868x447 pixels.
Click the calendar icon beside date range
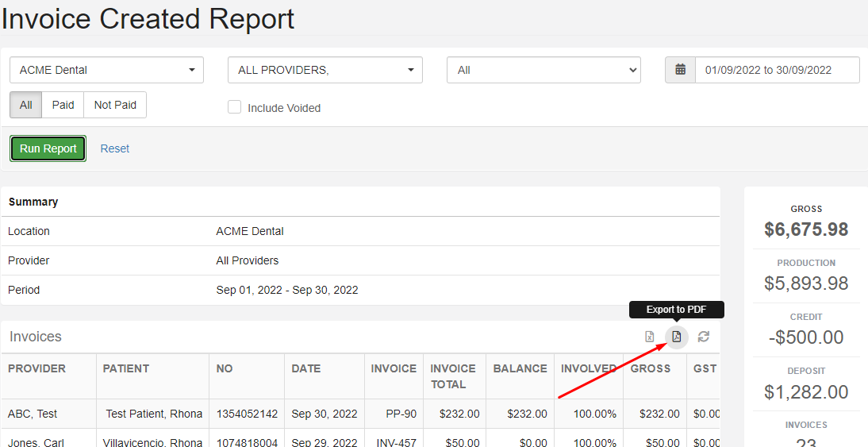click(x=680, y=70)
